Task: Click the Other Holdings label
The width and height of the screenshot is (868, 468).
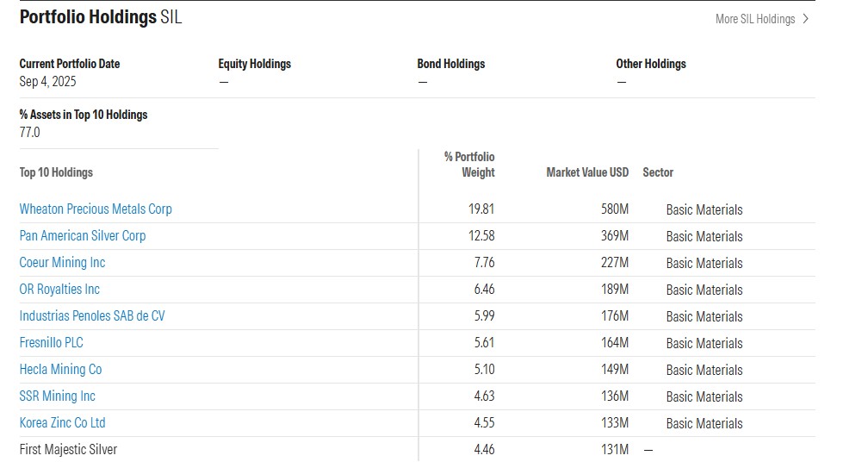Action: tap(651, 64)
